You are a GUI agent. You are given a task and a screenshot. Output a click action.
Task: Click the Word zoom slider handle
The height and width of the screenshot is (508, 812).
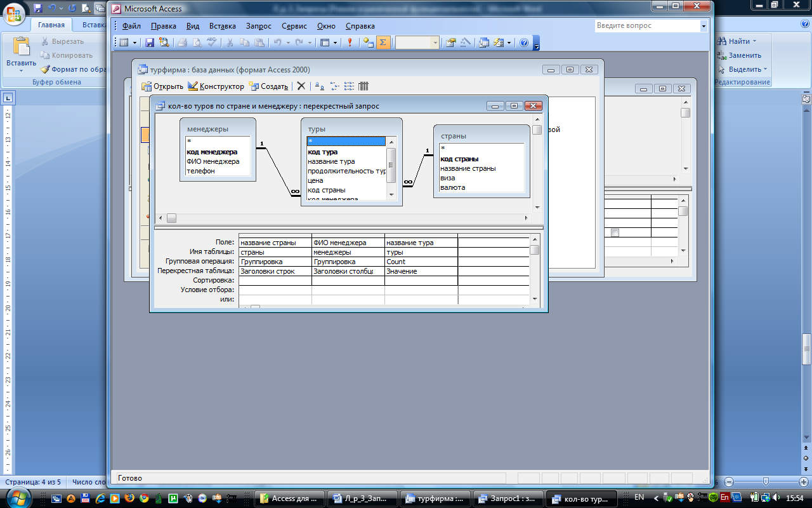pyautogui.click(x=766, y=482)
